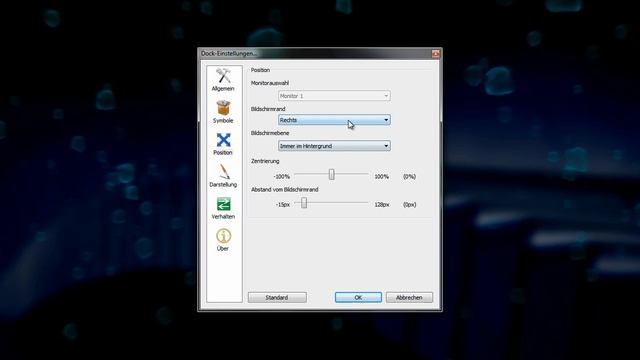Click the Zentrierung label text
The height and width of the screenshot is (360, 640).
(265, 161)
